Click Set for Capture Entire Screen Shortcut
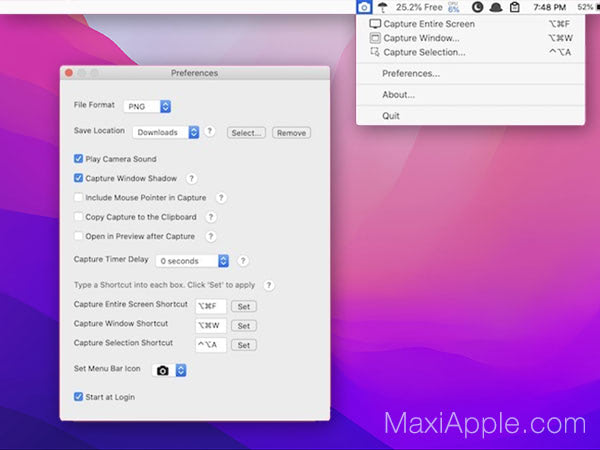The height and width of the screenshot is (450, 600). coord(244,307)
